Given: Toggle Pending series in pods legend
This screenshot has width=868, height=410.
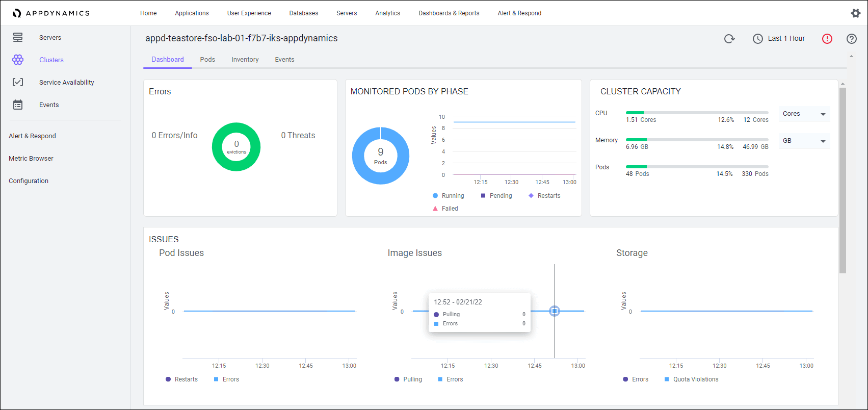Looking at the screenshot, I should coord(496,196).
